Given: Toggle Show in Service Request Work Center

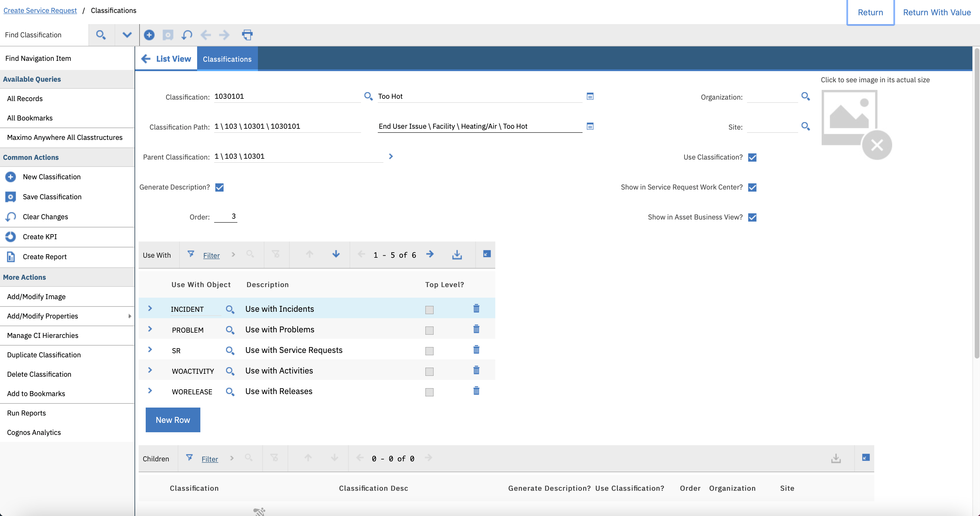Looking at the screenshot, I should tap(752, 187).
